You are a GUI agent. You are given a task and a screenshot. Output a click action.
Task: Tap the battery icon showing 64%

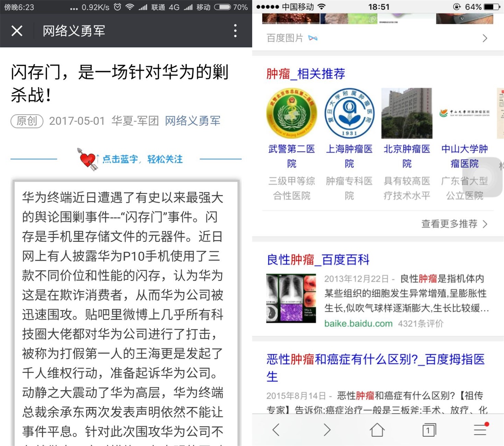(492, 7)
